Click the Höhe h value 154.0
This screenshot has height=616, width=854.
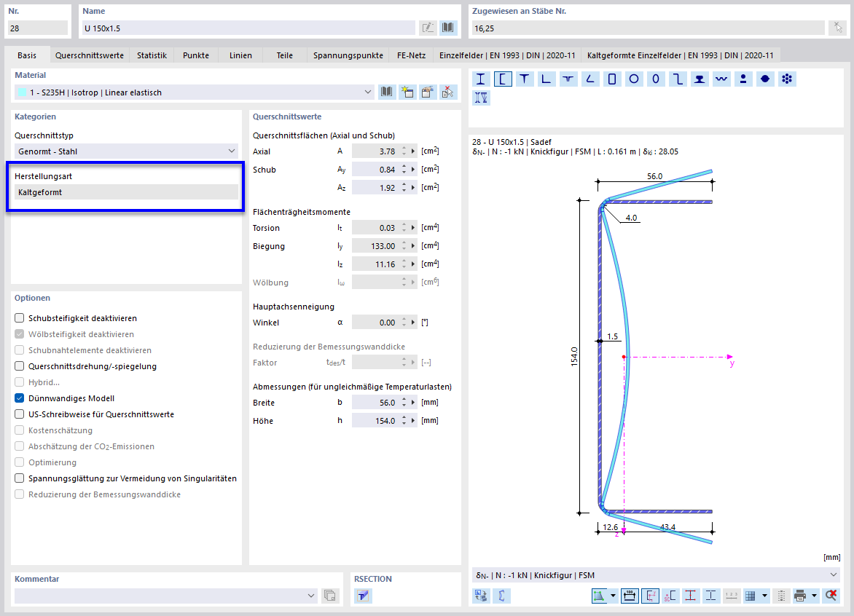pos(377,421)
